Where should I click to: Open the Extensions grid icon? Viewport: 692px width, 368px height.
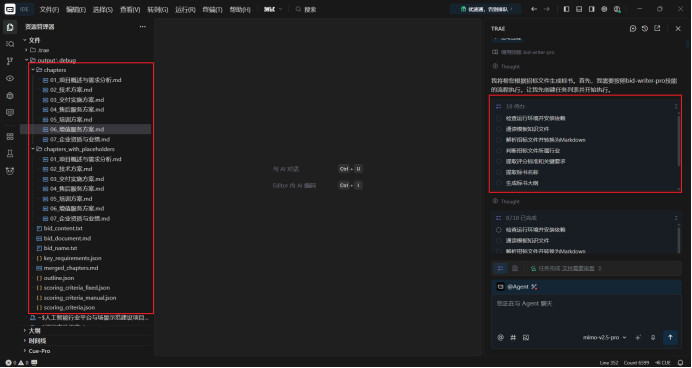coord(10,137)
